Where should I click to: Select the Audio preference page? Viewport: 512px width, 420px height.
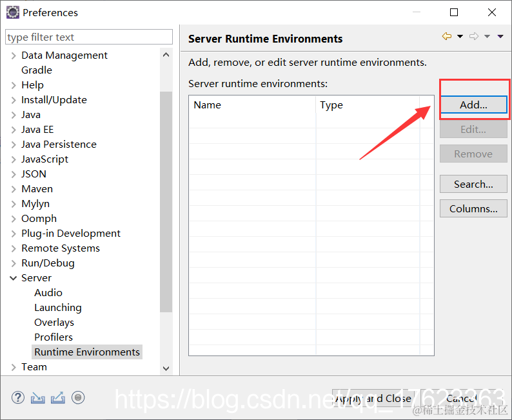pyautogui.click(x=48, y=293)
